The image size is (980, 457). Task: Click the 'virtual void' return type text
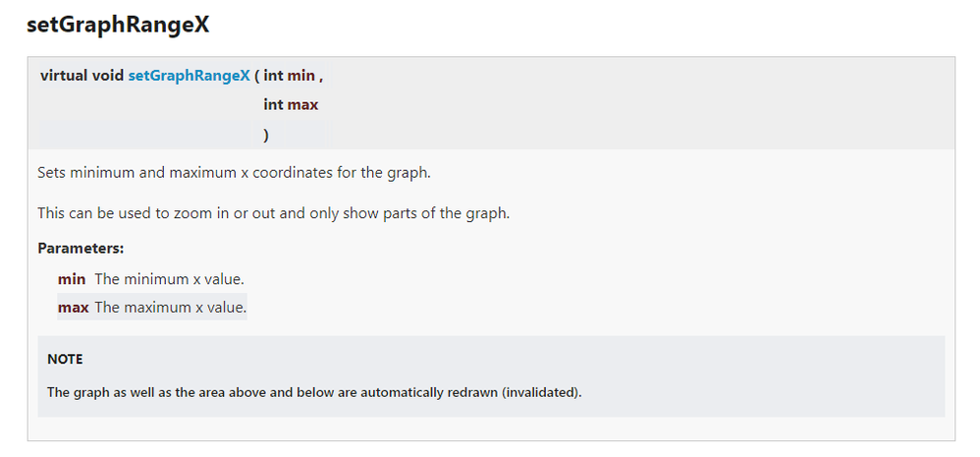point(82,76)
